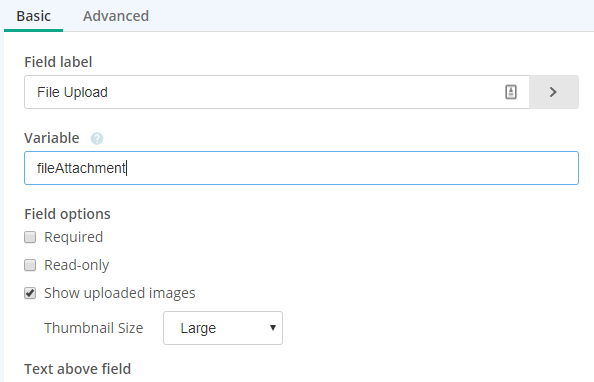This screenshot has width=594, height=382.
Task: Click the Show uploaded images label
Action: coord(120,293)
